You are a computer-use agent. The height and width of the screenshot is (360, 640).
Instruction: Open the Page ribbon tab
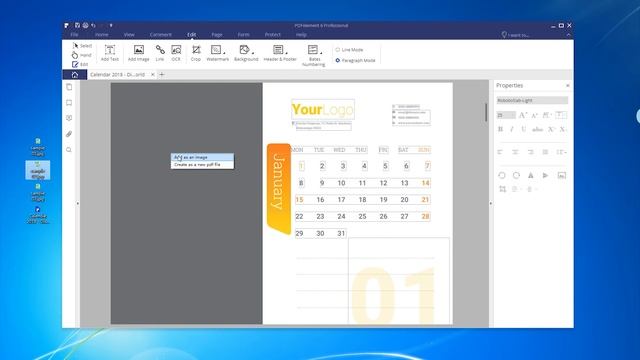tap(217, 35)
